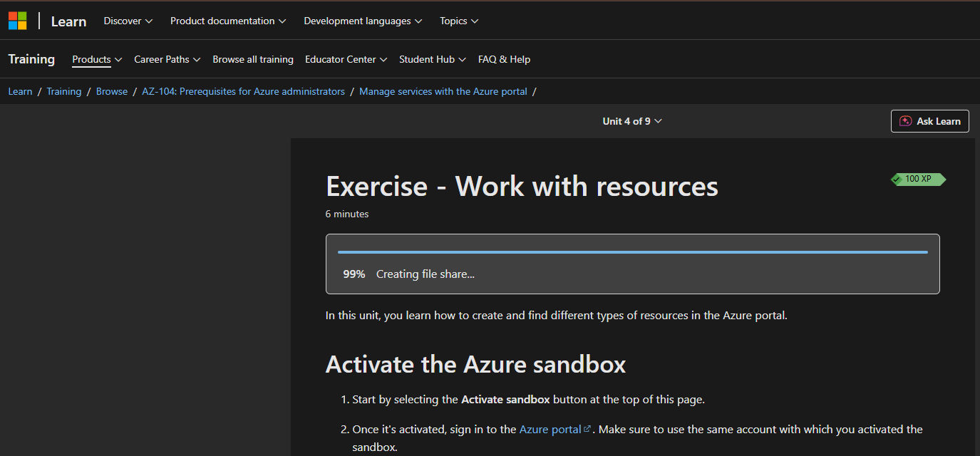Click the bold 'Activate sandbox' text
The image size is (980, 456).
click(x=505, y=399)
